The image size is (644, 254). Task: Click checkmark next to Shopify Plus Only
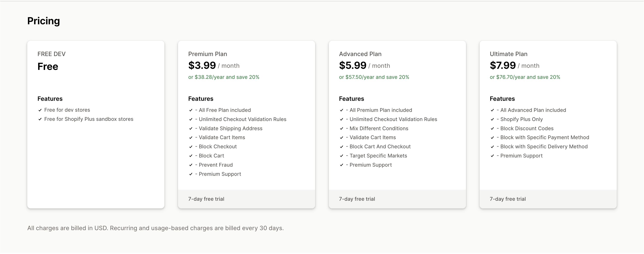(x=492, y=119)
